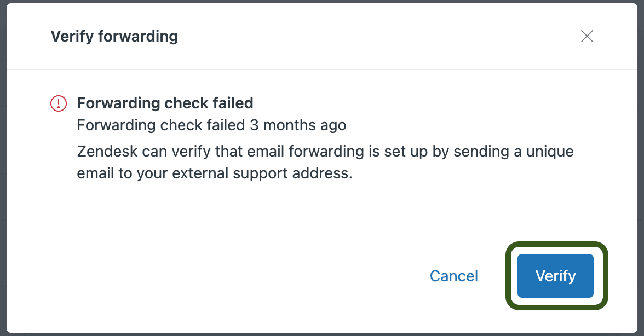Viewport: 644px width, 336px height.
Task: Click the Verify forwarding dialog title
Action: click(114, 36)
